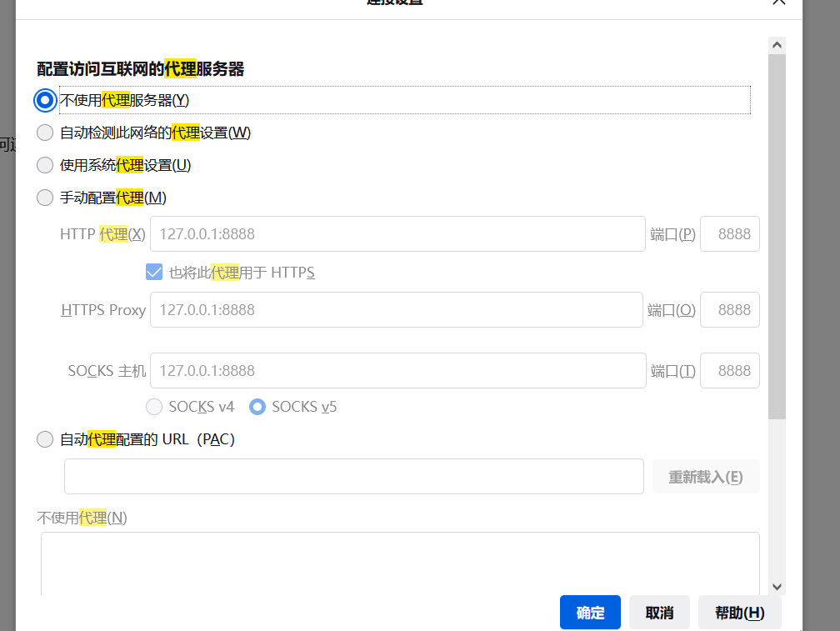840x631 pixels.
Task: Enable 手动配置代理 mode
Action: click(45, 197)
